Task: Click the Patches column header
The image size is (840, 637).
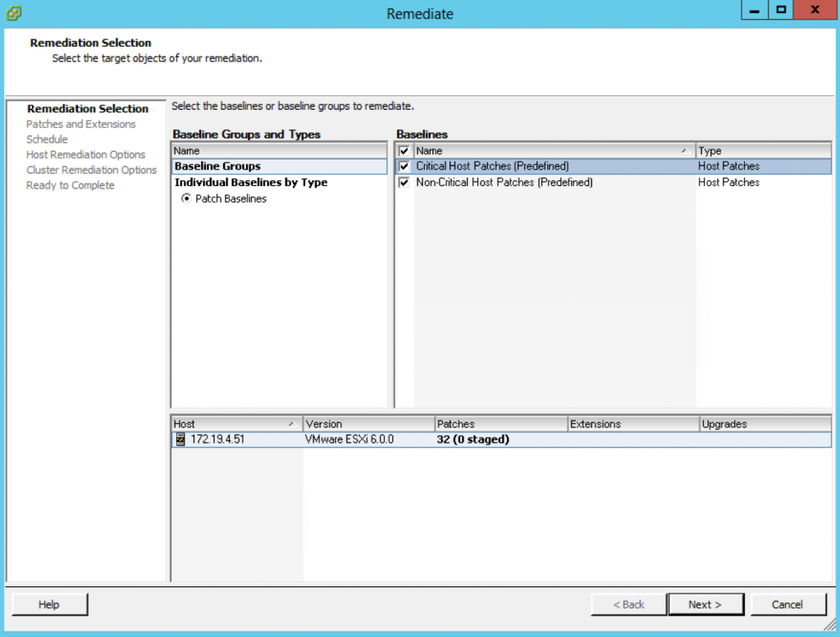Action: [501, 424]
